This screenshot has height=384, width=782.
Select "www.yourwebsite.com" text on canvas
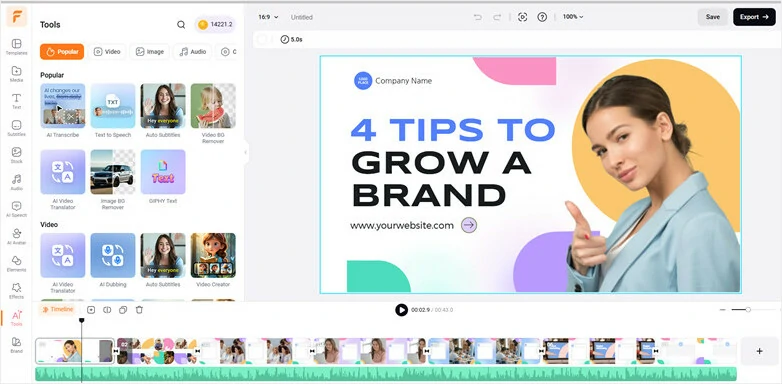point(402,225)
